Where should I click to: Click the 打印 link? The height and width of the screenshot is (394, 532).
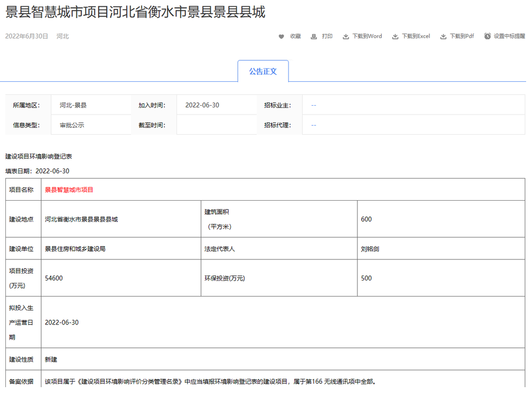coord(328,36)
